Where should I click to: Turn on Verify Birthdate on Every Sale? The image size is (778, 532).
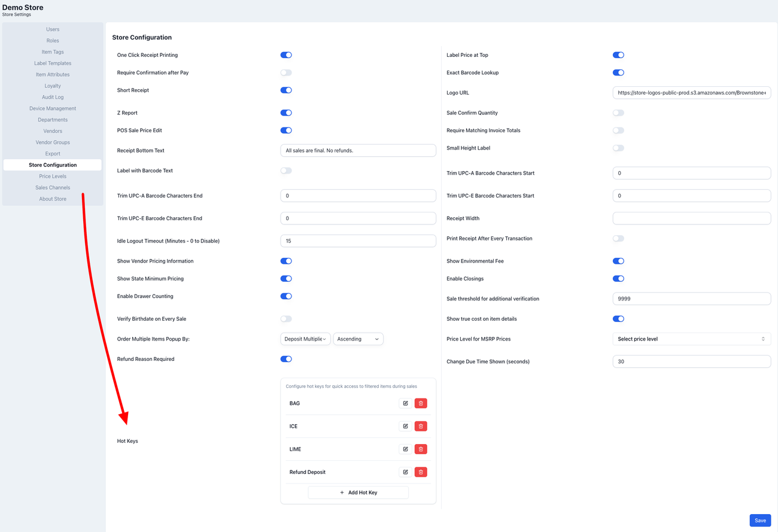pos(286,319)
